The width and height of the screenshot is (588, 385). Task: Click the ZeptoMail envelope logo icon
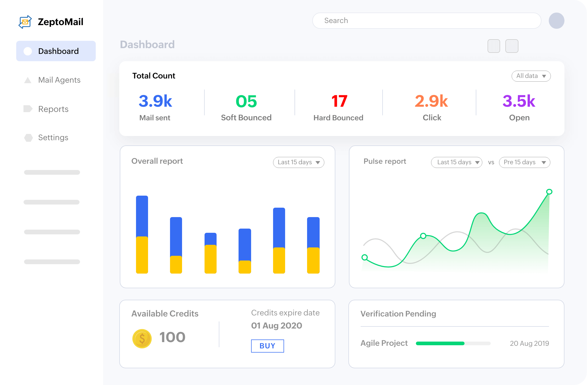(25, 22)
